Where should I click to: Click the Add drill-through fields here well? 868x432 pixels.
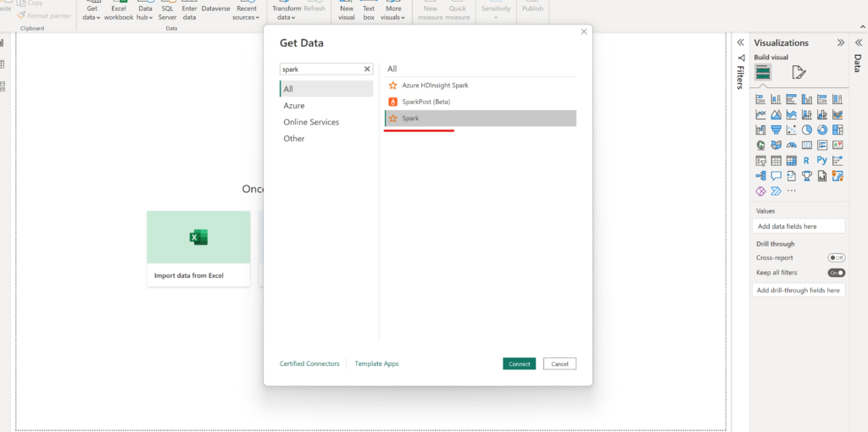(x=798, y=290)
